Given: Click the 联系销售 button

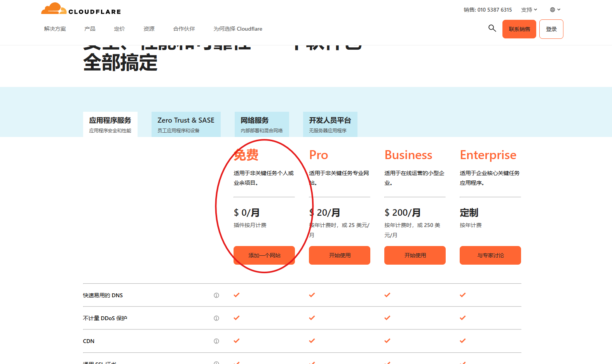Looking at the screenshot, I should coord(519,29).
